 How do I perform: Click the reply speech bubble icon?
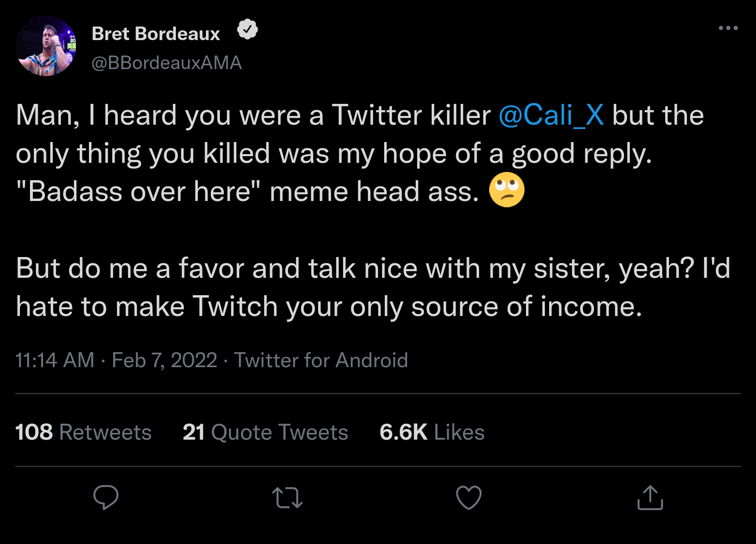tap(105, 497)
